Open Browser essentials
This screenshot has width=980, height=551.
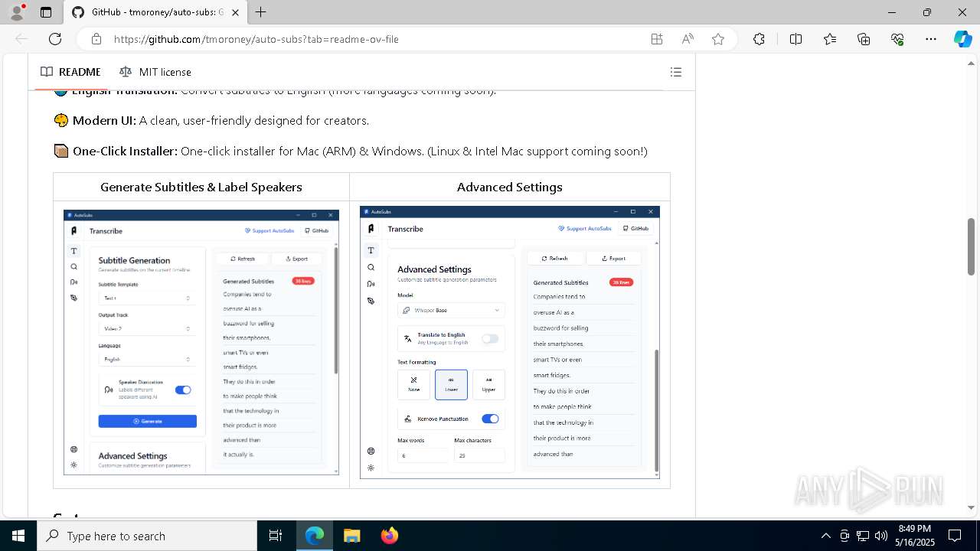click(x=897, y=39)
